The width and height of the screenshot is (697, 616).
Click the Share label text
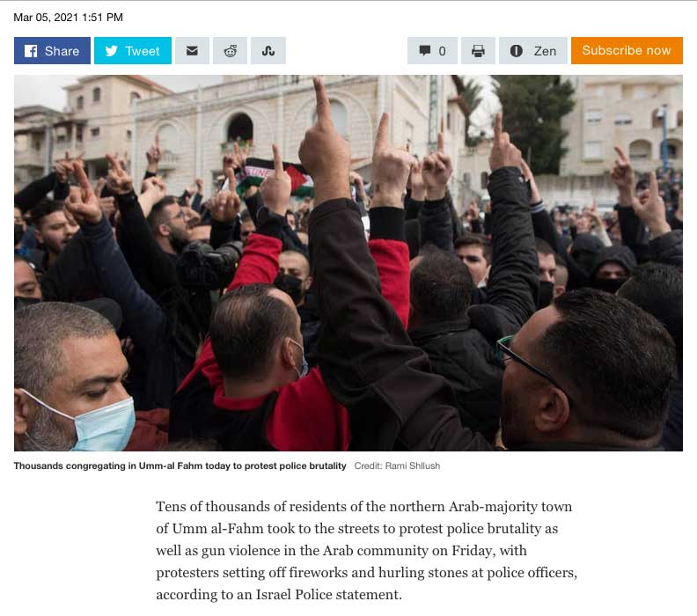pyautogui.click(x=62, y=51)
